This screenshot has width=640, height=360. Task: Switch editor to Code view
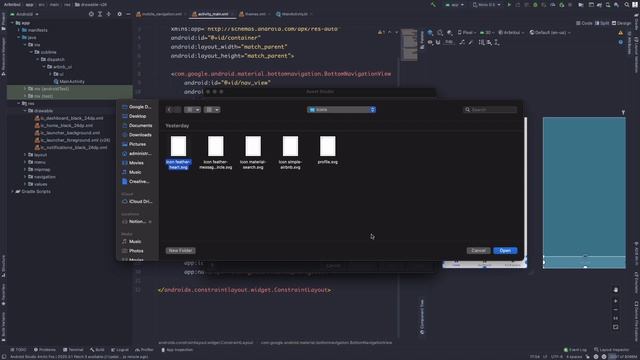[x=584, y=23]
